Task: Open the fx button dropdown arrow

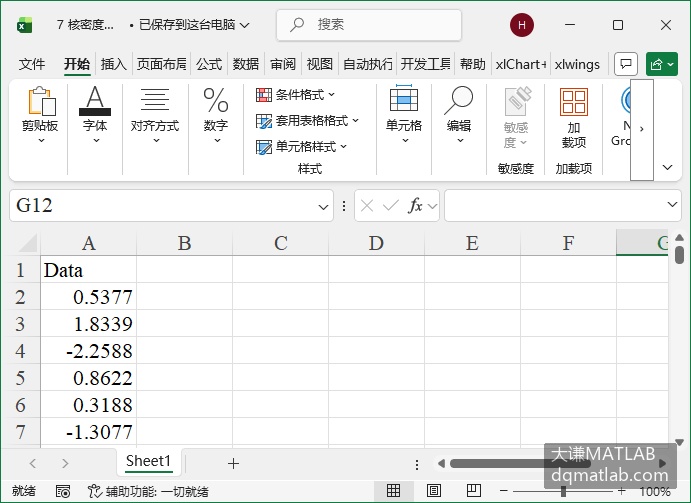Action: [432, 206]
